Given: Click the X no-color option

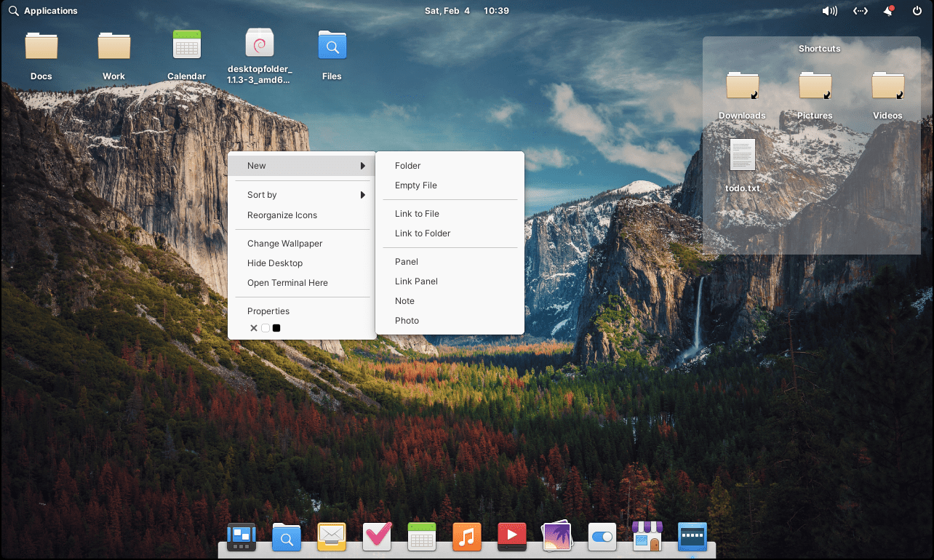Looking at the screenshot, I should 254,328.
